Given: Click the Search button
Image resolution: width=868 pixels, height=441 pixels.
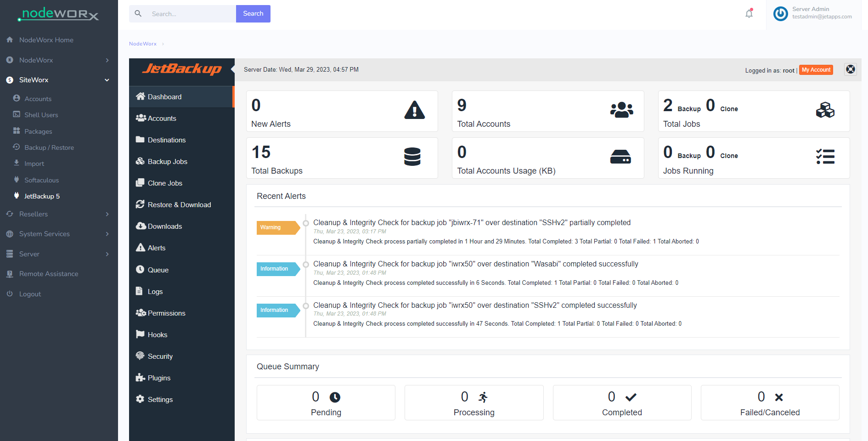Looking at the screenshot, I should [x=253, y=14].
